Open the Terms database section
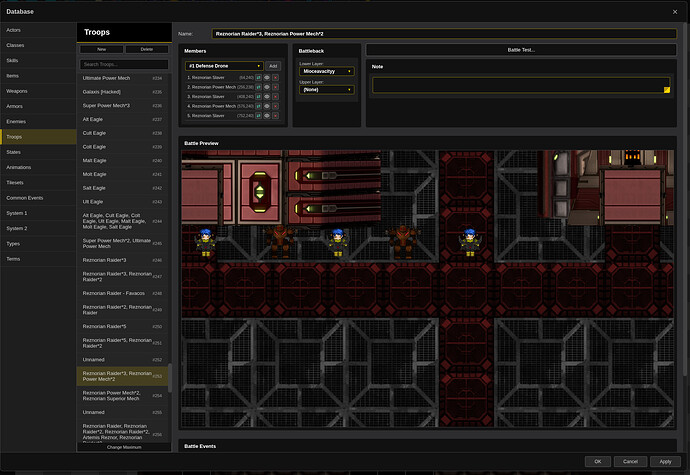This screenshot has height=475, width=690. 38,259
